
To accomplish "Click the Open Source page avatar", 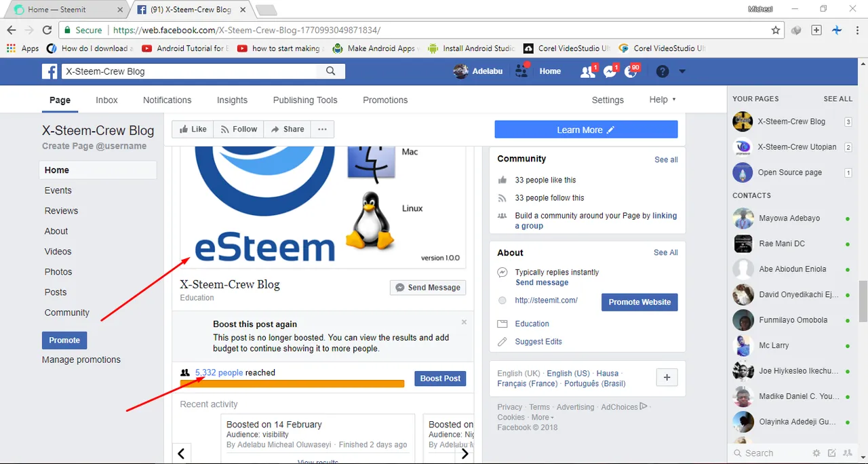I will 743,172.
